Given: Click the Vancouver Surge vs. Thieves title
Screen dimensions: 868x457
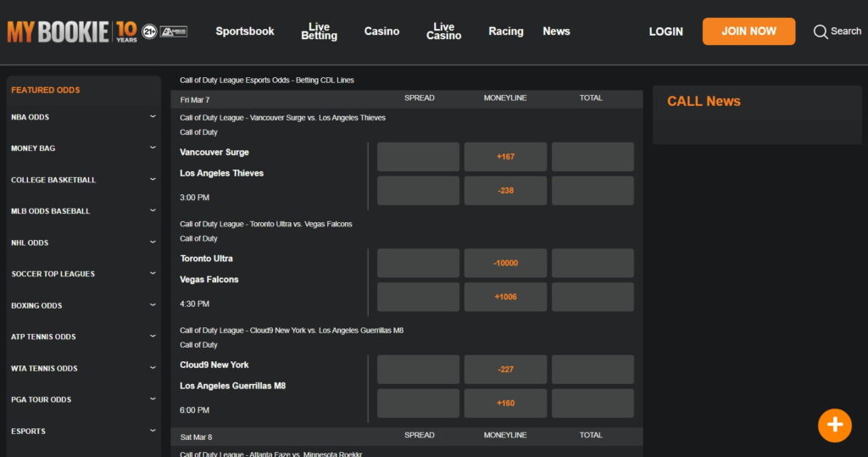Looking at the screenshot, I should 282,118.
